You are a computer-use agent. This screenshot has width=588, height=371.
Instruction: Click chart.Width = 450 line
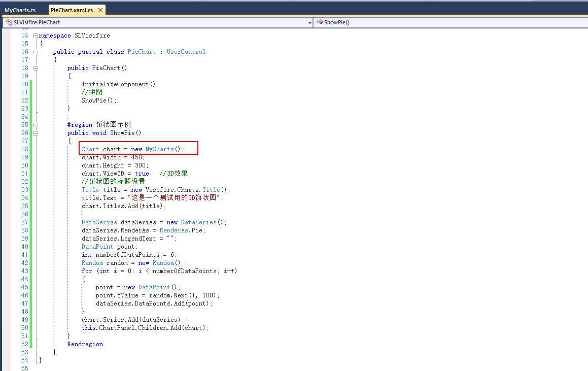click(113, 157)
